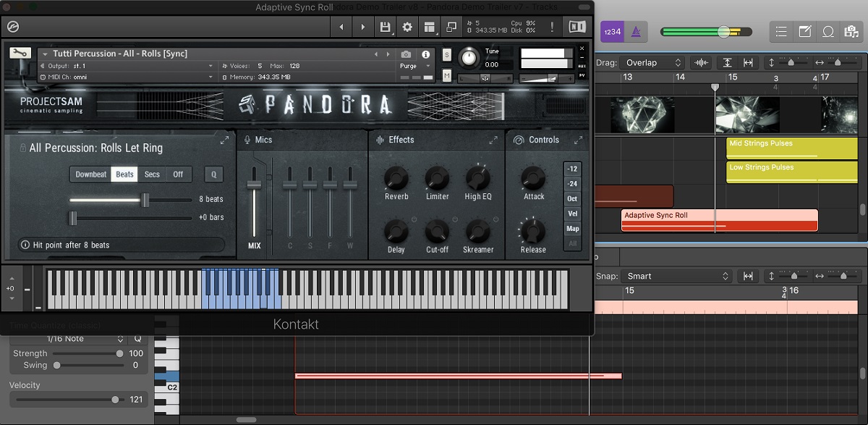Viewport: 868px width, 425px height.
Task: Click the lock icon beside All Percussion
Action: coord(23,148)
